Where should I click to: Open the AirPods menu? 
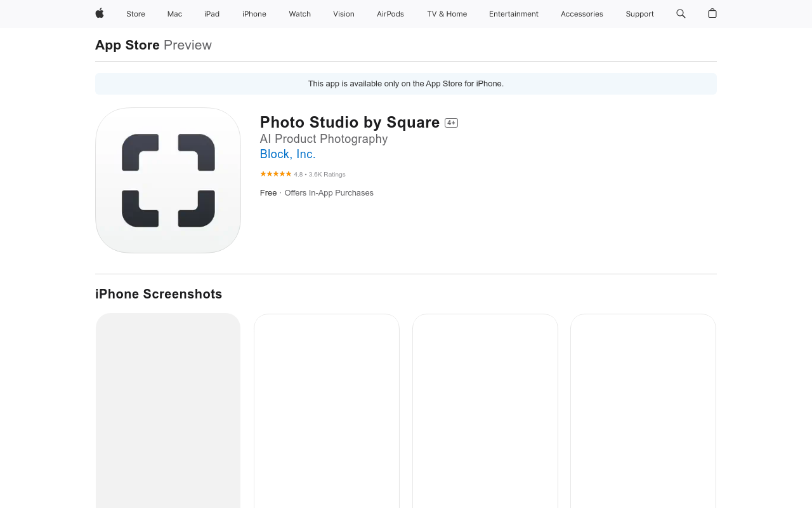[390, 14]
